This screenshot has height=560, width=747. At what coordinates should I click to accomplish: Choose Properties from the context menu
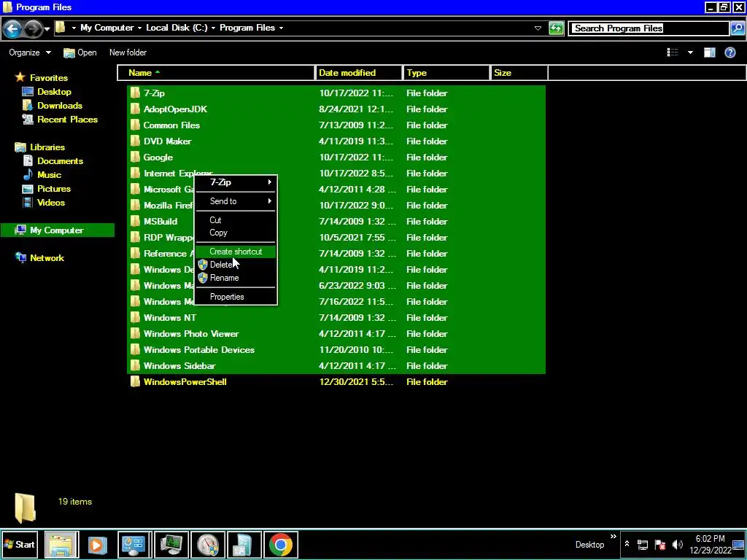click(236, 297)
